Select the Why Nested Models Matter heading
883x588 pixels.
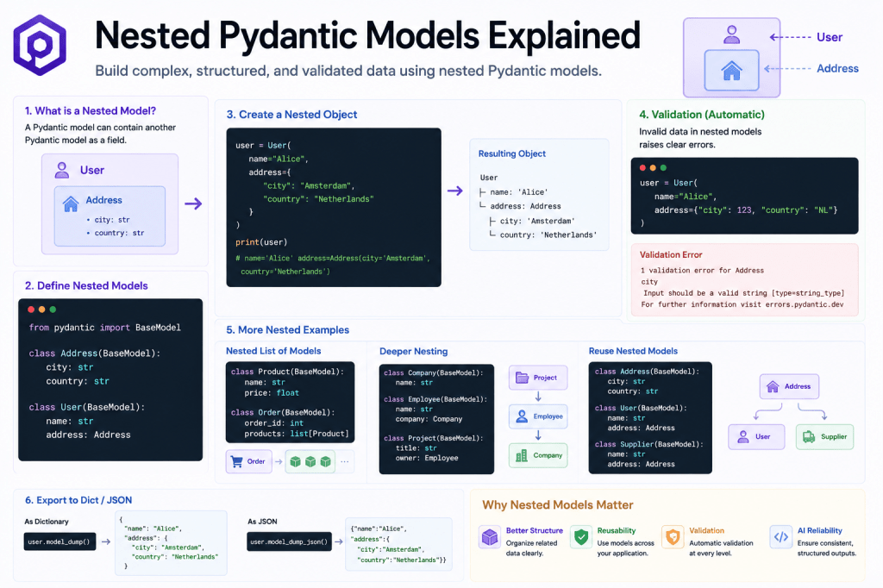point(558,504)
